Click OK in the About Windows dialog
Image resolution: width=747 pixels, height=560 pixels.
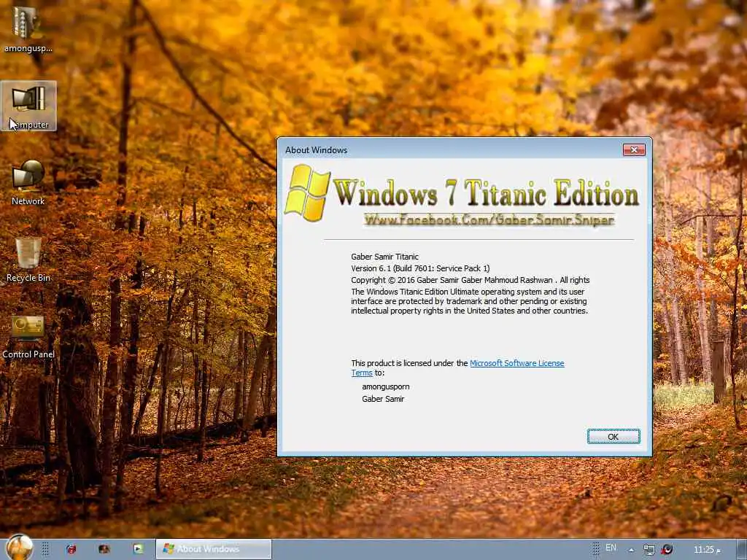click(613, 437)
